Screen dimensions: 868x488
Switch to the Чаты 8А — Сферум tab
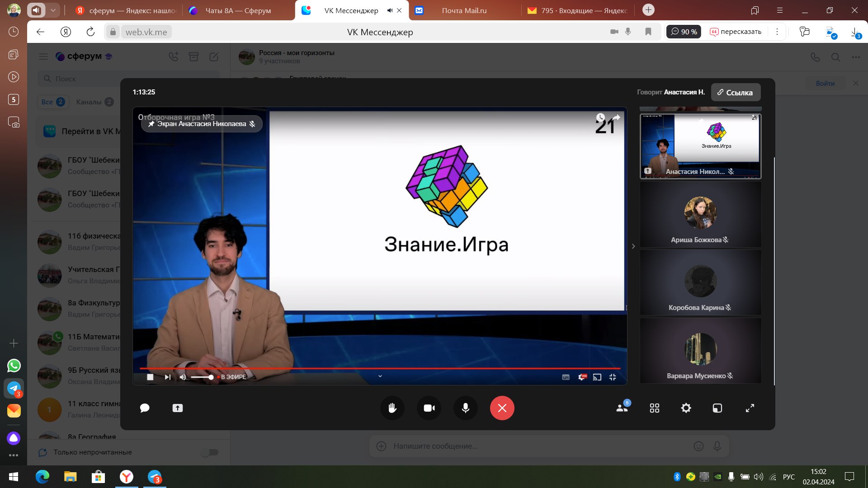pos(238,10)
